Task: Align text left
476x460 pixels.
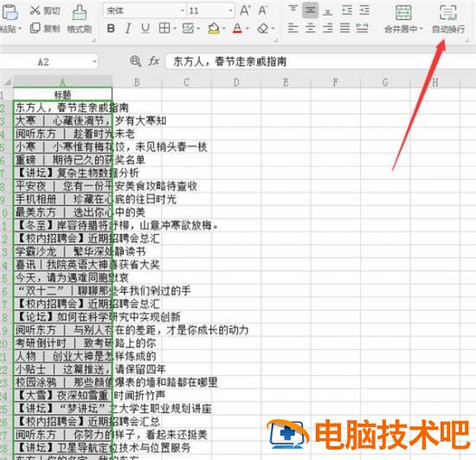Action: (293, 29)
